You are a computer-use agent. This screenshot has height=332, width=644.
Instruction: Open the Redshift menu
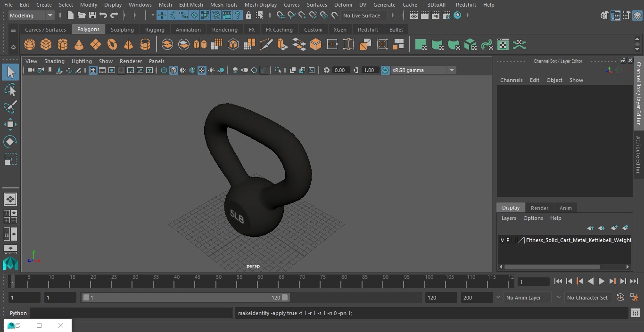[x=466, y=5]
